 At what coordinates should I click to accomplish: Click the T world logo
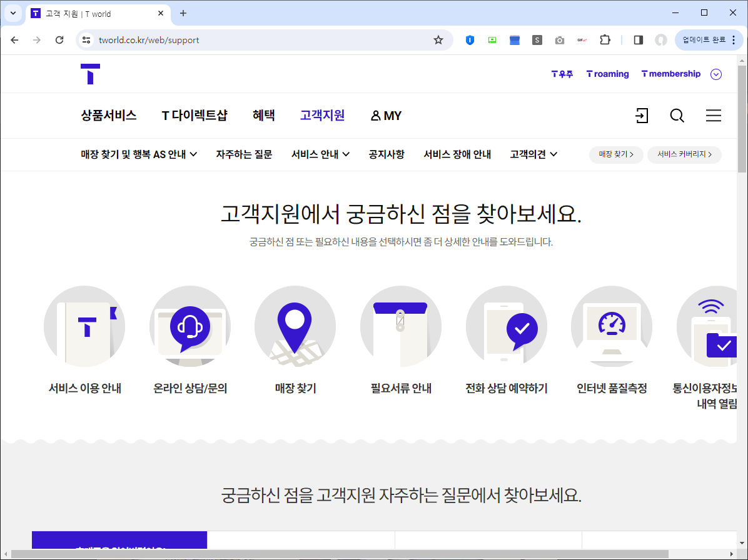[91, 73]
